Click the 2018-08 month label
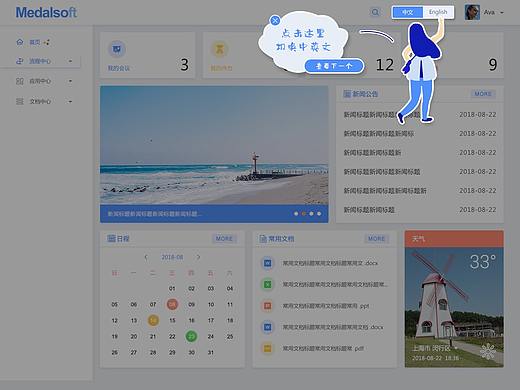Viewport: 520px width, 390px height. coord(172,257)
